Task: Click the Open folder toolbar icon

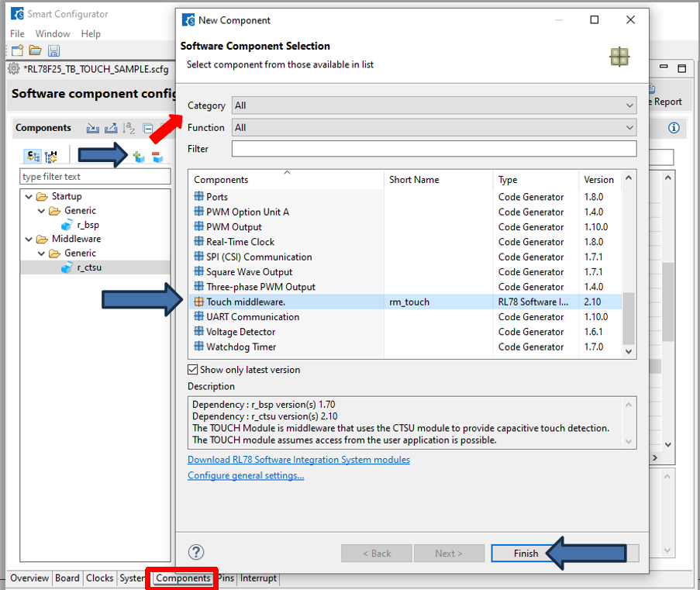Action: click(x=35, y=51)
